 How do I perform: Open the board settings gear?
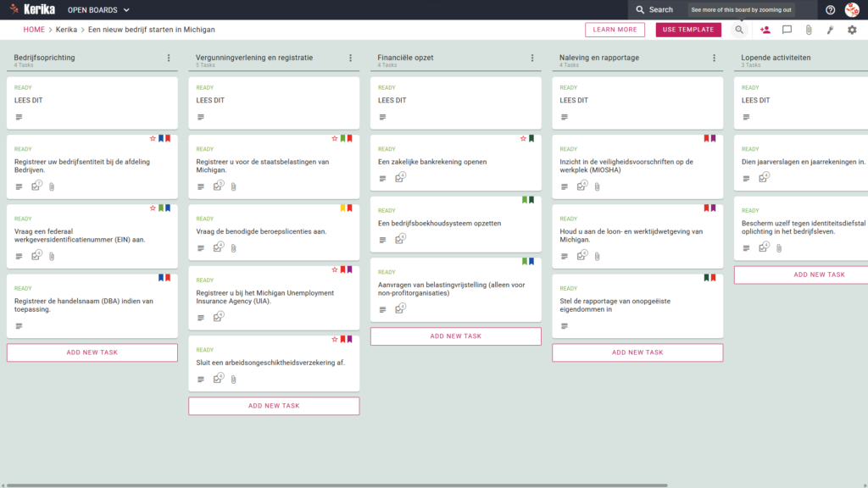click(x=852, y=30)
